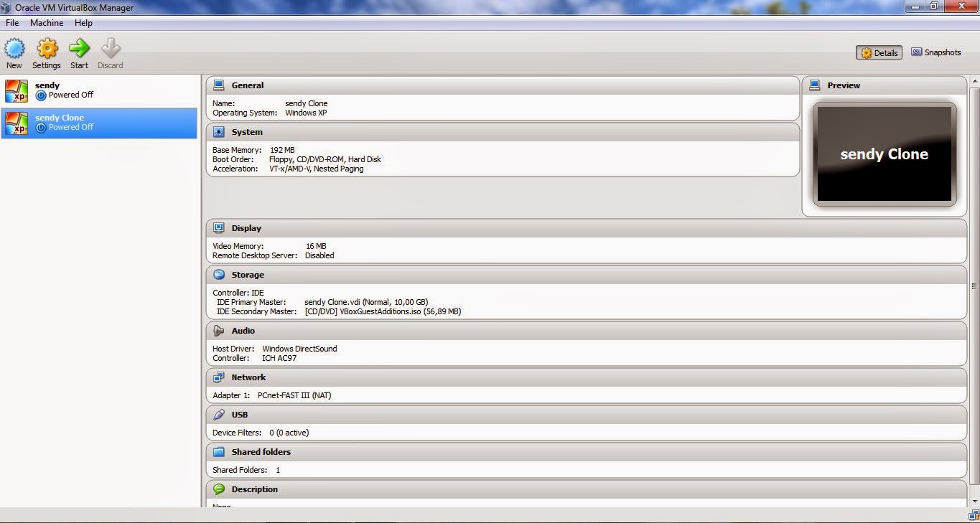This screenshot has width=980, height=523.
Task: Click the General section monitor icon
Action: [x=219, y=85]
